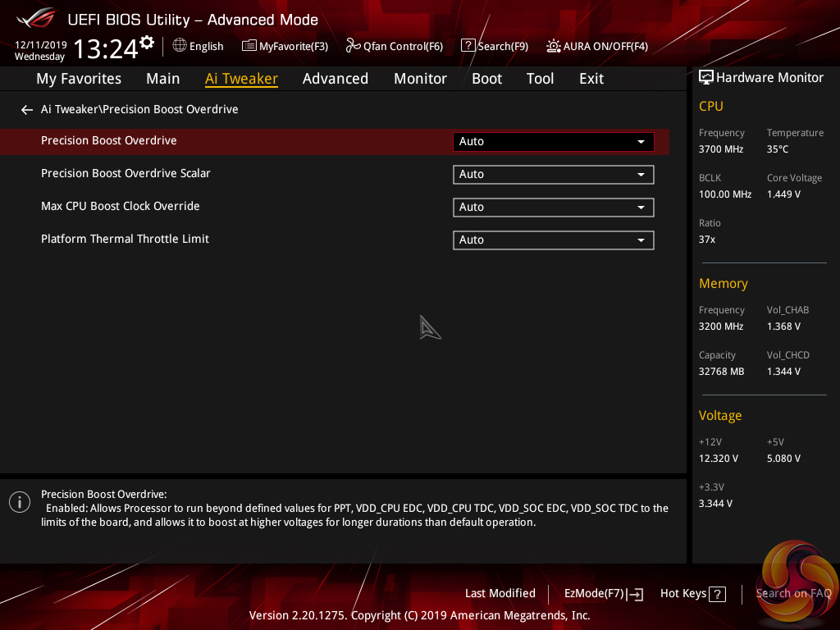Select Precision Boost Overdrive setting label
840x630 pixels.
pos(109,140)
